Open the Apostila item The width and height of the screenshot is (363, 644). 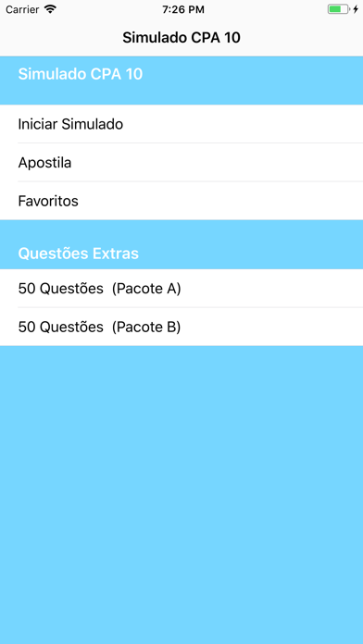[x=181, y=163]
